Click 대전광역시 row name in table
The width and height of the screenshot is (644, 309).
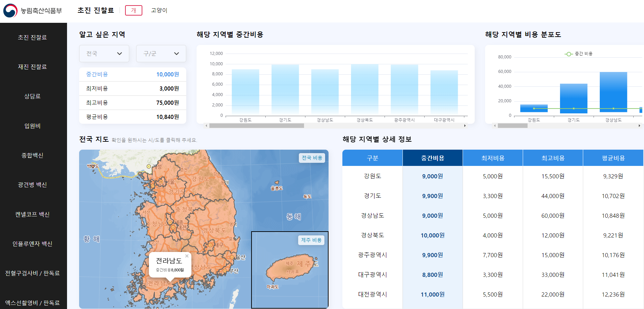(372, 294)
